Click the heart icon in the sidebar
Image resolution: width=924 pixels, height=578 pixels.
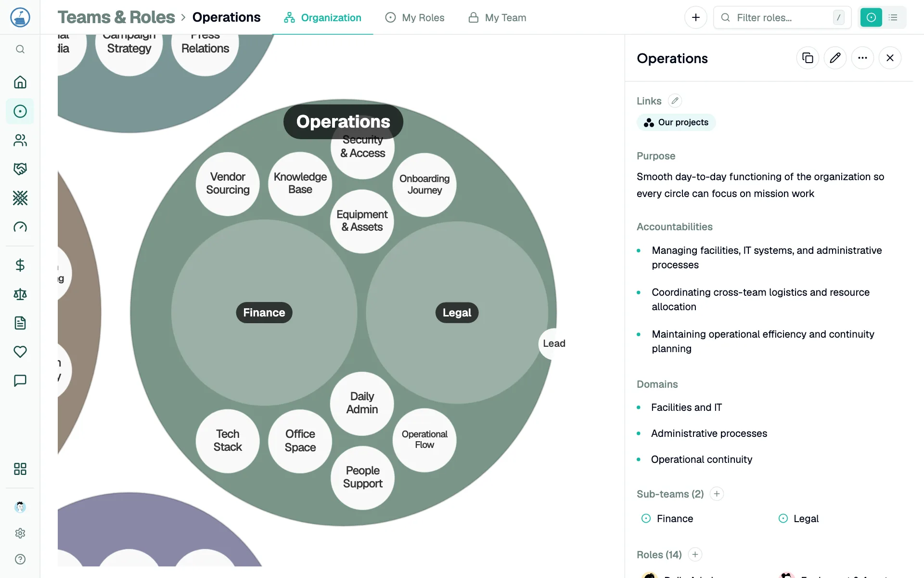20,352
